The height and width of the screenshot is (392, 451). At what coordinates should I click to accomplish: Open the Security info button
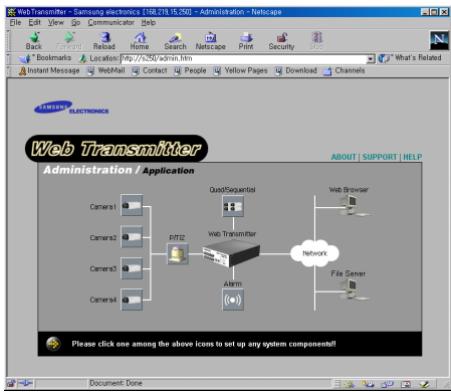(x=282, y=41)
